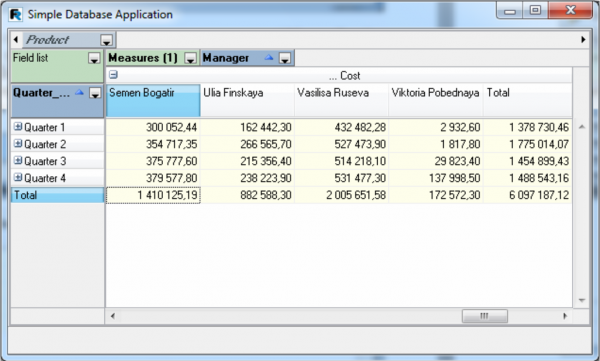Toggle Manager sort order arrow
The width and height of the screenshot is (600, 361).
269,58
